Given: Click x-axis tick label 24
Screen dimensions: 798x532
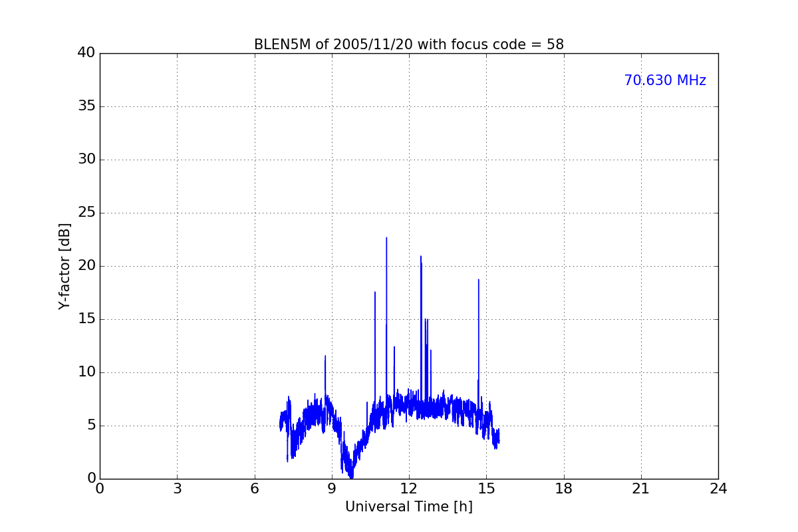Looking at the screenshot, I should 718,489.
